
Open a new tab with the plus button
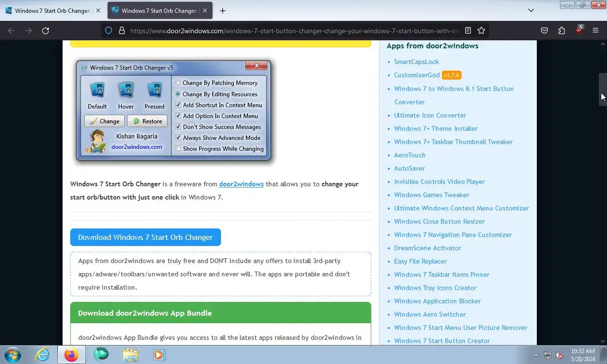pyautogui.click(x=222, y=10)
